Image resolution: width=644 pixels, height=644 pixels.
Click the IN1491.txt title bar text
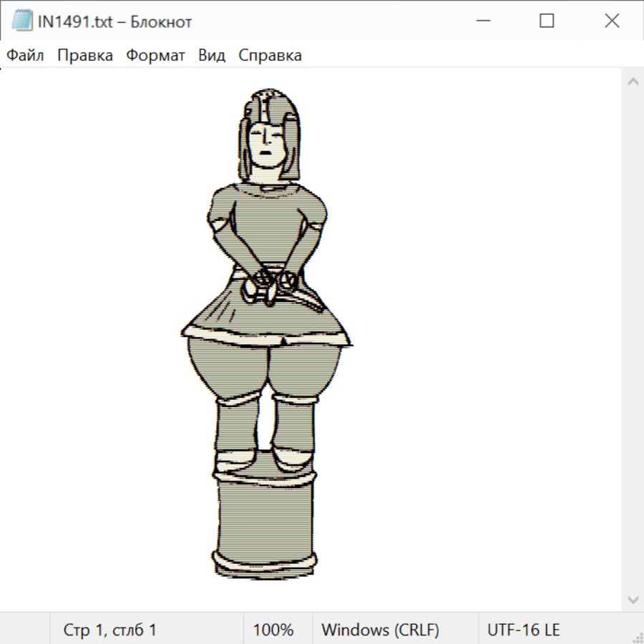114,21
